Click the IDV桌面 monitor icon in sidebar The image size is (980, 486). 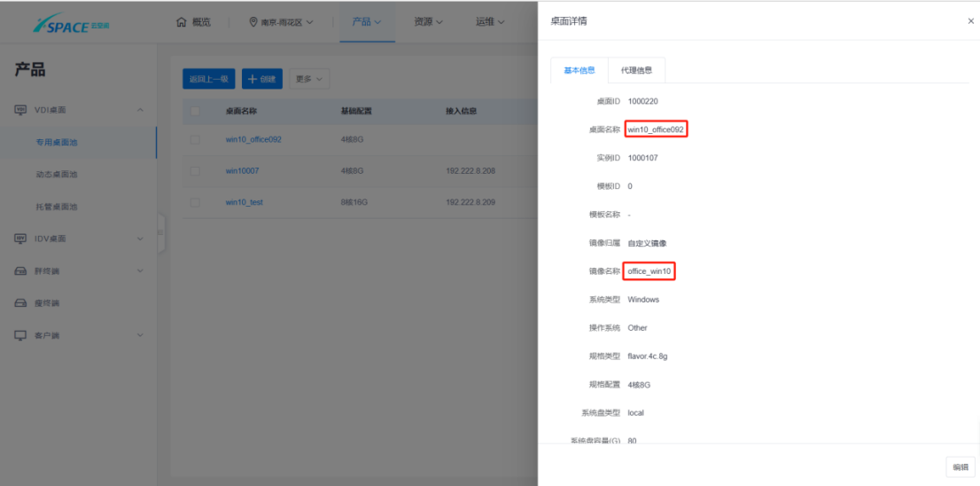click(20, 239)
